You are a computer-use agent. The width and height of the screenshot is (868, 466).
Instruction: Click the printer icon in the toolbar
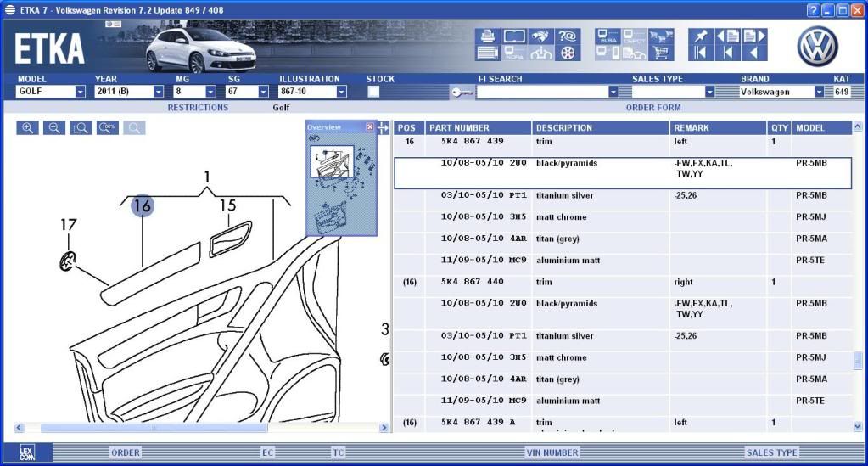(x=487, y=36)
